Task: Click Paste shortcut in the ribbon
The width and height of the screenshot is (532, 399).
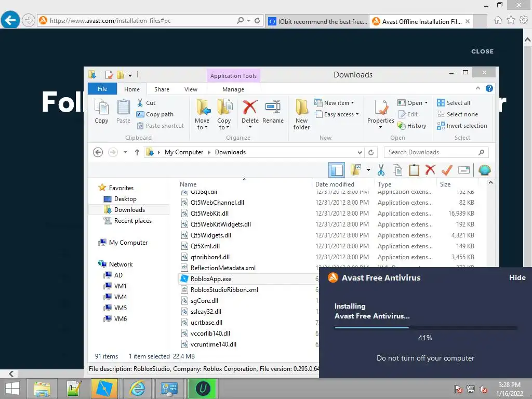Action: (x=161, y=126)
